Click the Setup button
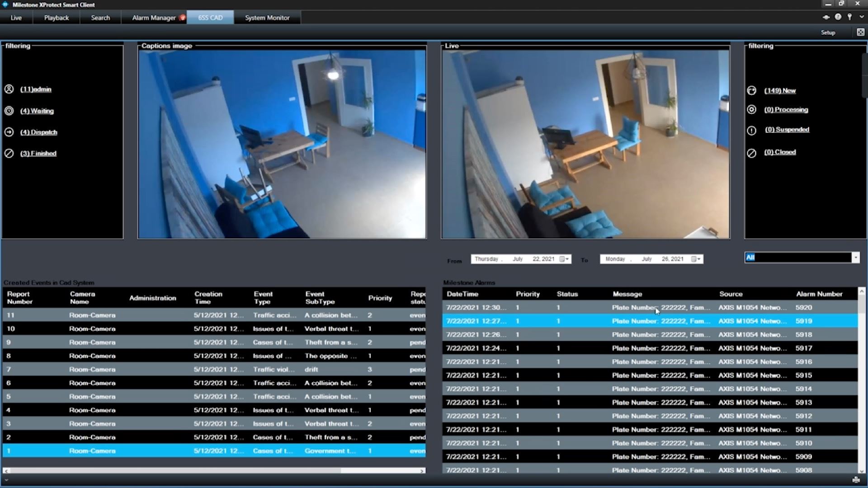This screenshot has width=868, height=488. (x=828, y=33)
